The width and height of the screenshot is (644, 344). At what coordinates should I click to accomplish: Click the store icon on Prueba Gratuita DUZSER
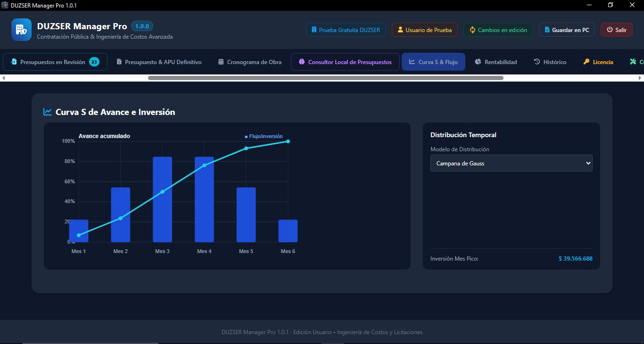coord(313,30)
